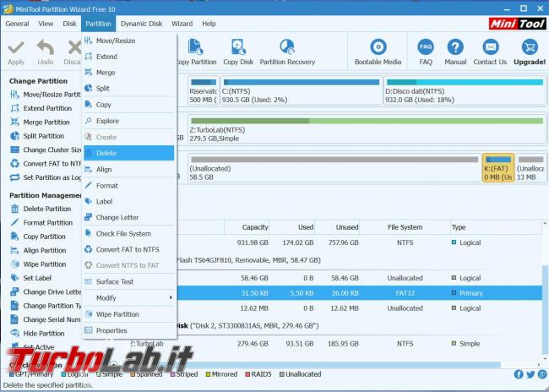Image resolution: width=549 pixels, height=392 pixels.
Task: Choose Extend Partition in the sidebar
Action: pyautogui.click(x=41, y=108)
